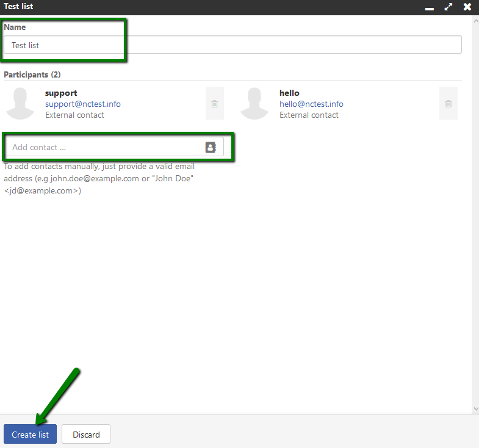Click External contact label under hello

[309, 115]
